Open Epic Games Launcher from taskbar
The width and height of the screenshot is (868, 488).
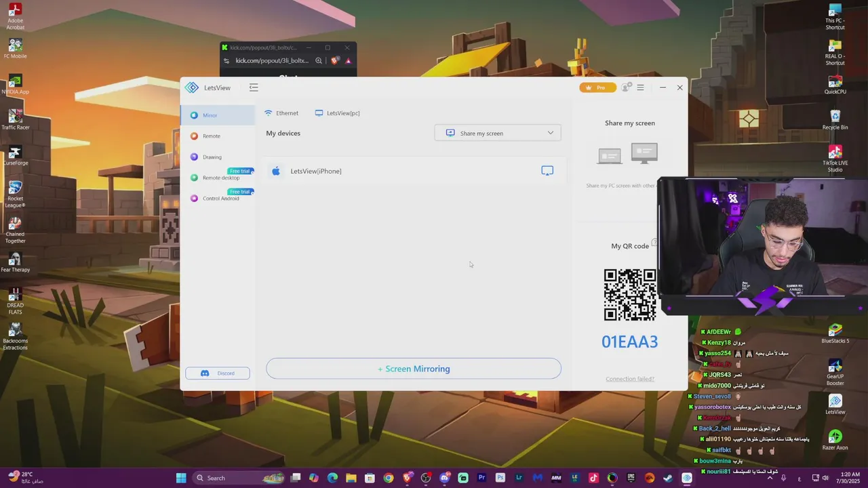coord(631,478)
